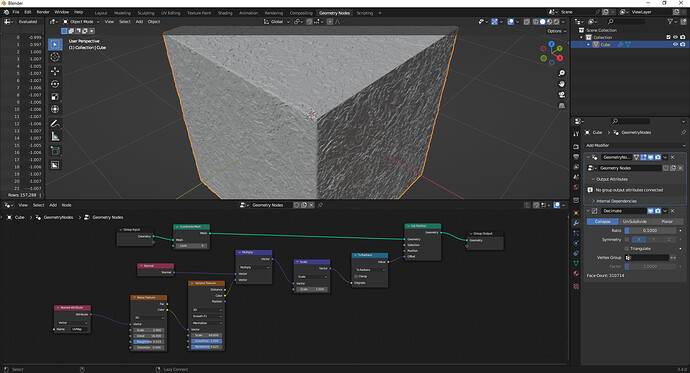
Task: Open the Particles properties tab
Action: [576, 233]
